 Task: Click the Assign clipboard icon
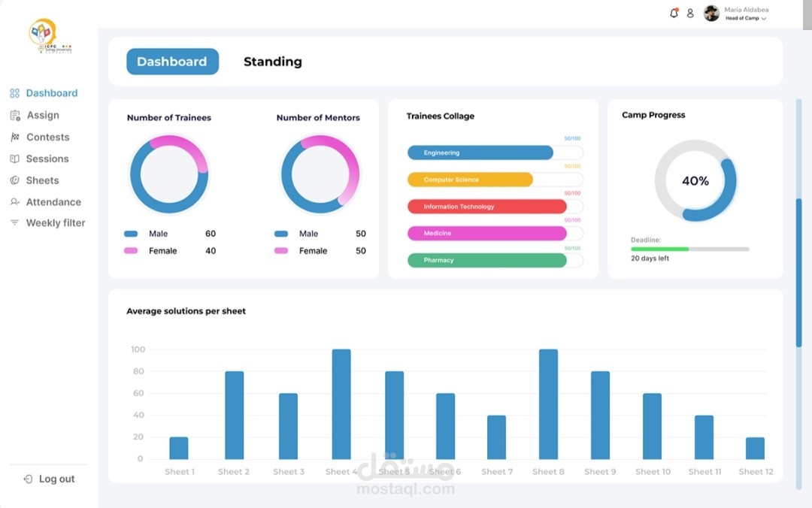15,116
